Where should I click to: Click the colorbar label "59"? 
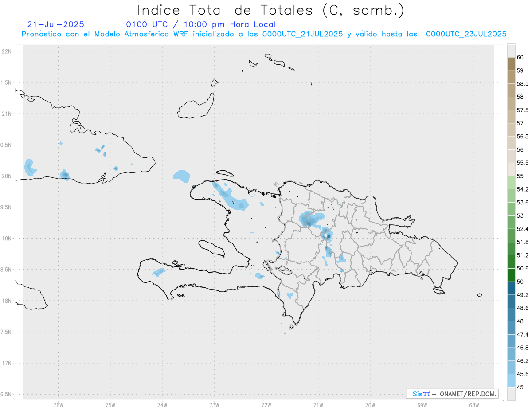(x=520, y=70)
